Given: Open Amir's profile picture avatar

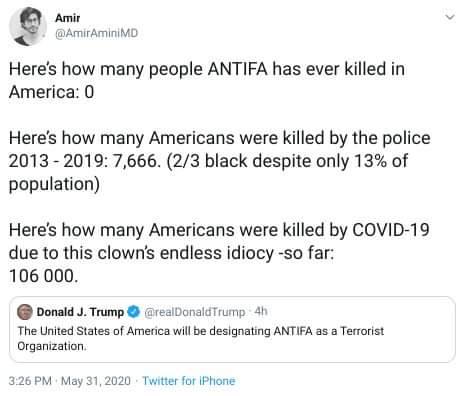Looking at the screenshot, I should pyautogui.click(x=28, y=26).
